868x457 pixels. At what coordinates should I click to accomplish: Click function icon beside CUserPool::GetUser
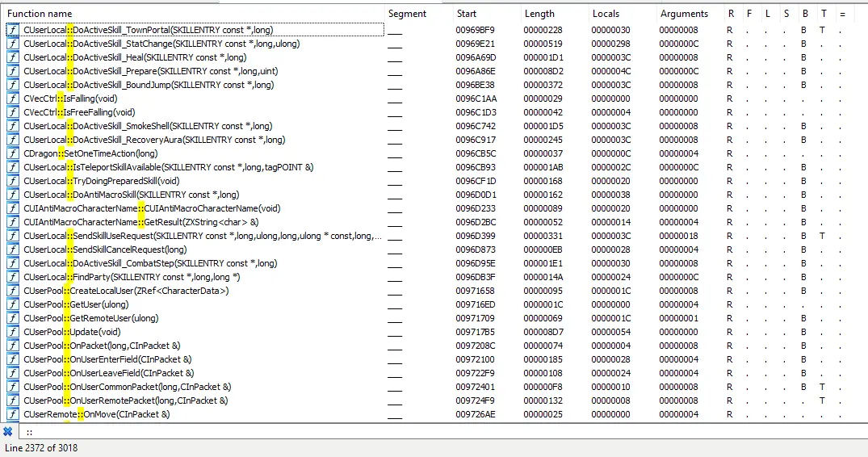[x=12, y=304]
